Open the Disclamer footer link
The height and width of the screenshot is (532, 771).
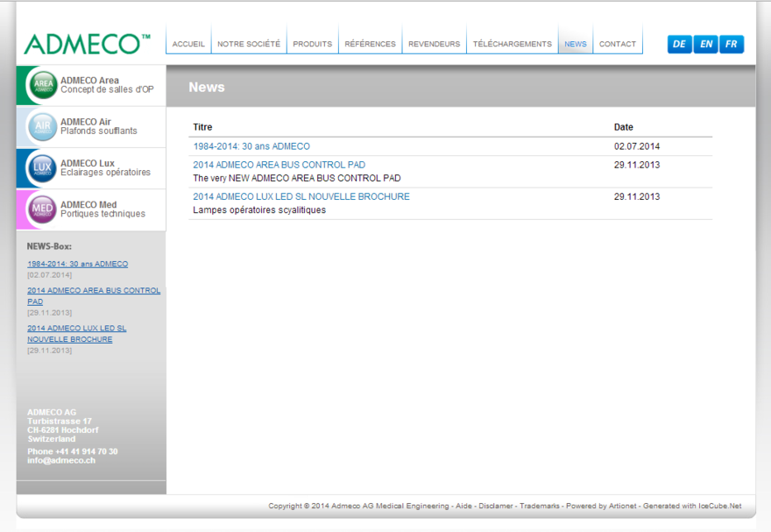coord(496,506)
